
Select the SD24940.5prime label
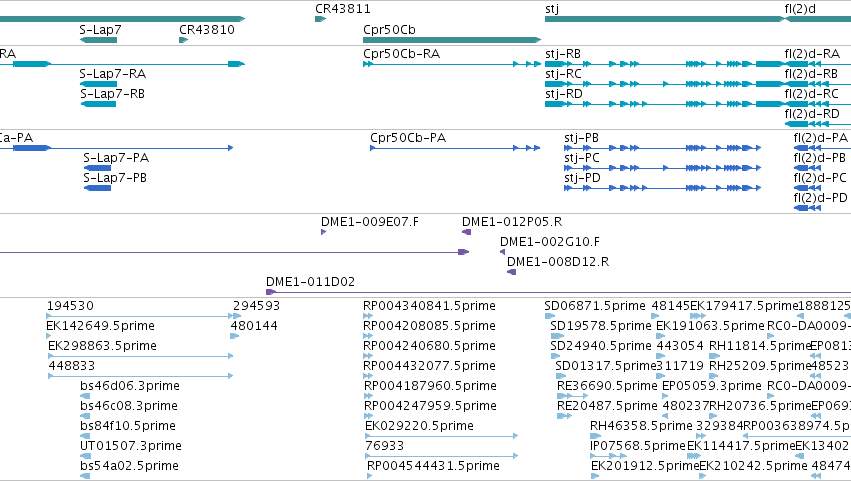pyautogui.click(x=601, y=346)
